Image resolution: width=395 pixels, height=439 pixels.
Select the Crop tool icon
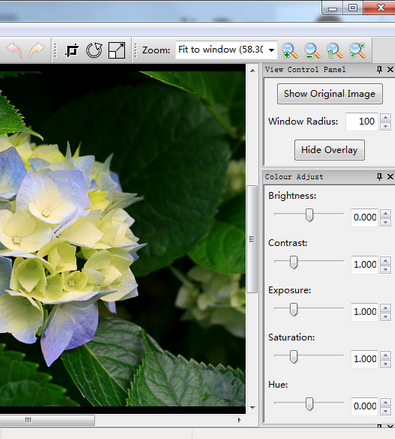[72, 51]
